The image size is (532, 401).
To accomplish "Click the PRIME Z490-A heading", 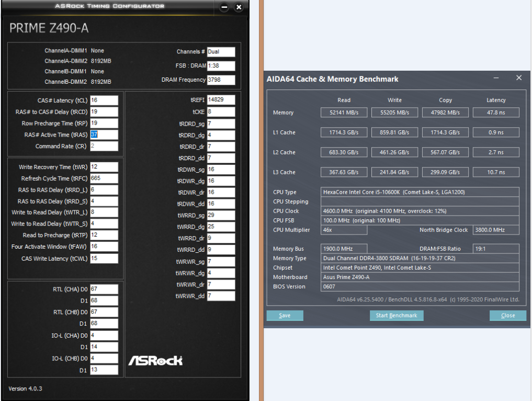I will pyautogui.click(x=49, y=28).
